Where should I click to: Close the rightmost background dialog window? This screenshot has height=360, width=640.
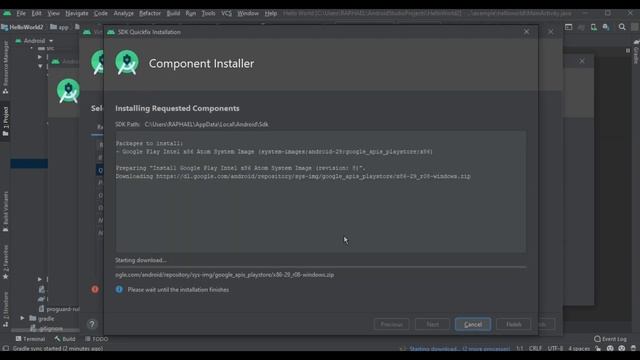582,61
